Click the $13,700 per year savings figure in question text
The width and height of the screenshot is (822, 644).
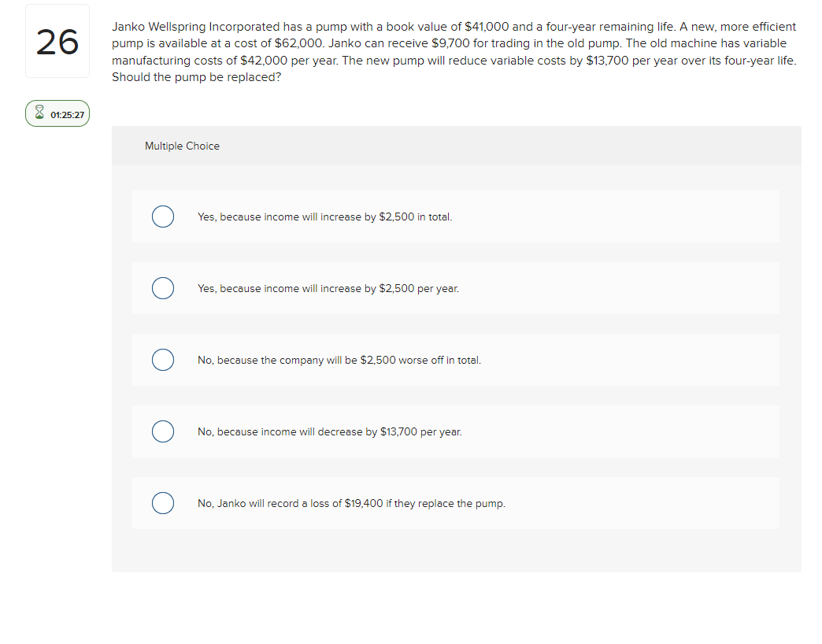(607, 61)
